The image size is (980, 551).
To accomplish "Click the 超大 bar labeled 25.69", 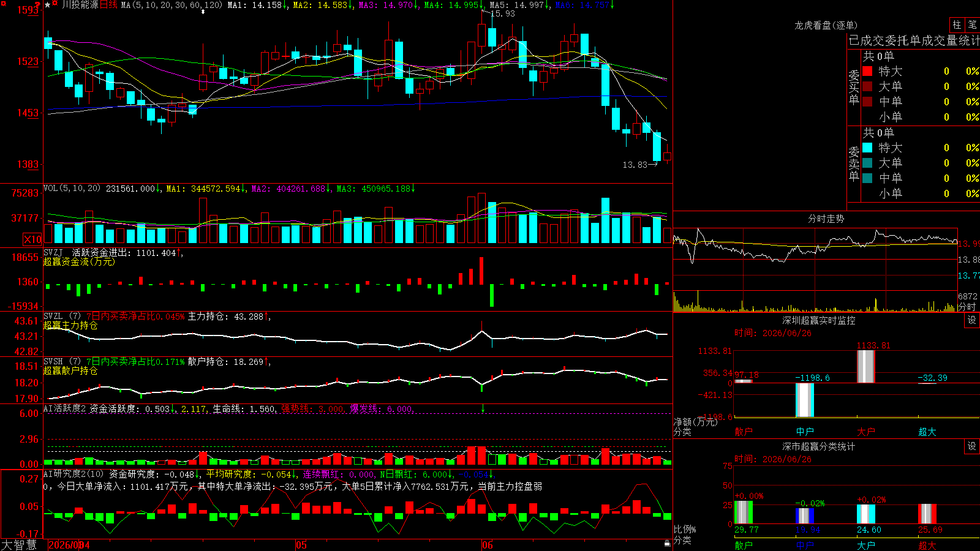I will (927, 514).
